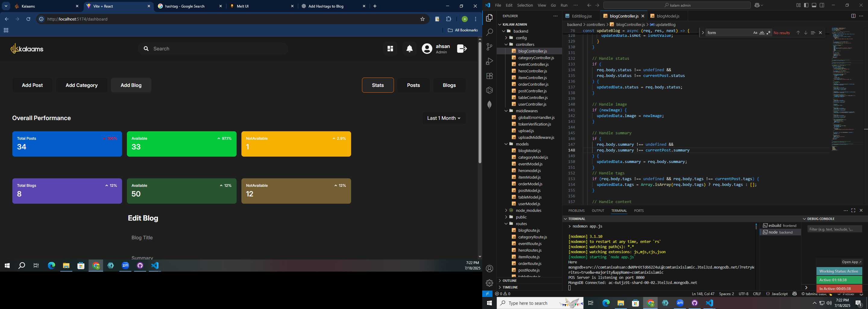Image resolution: width=868 pixels, height=309 pixels.
Task: Bookmark this page with the star icon
Action: [423, 19]
